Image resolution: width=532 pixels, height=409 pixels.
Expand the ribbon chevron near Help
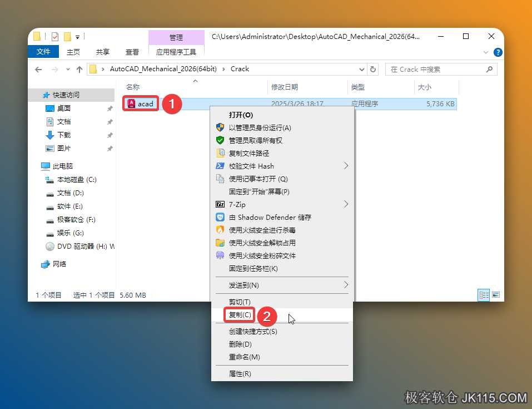[485, 52]
